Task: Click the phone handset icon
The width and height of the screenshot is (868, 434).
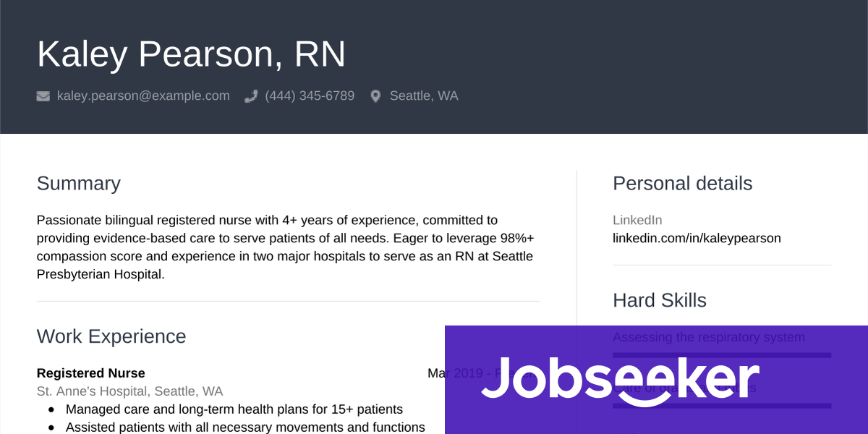Action: 251,96
